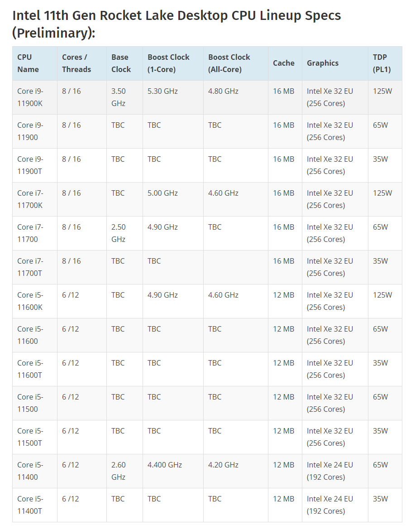Click the 'Boost Clock (1-Core)' header
Viewport: 420px width, 530px height.
[x=173, y=63]
